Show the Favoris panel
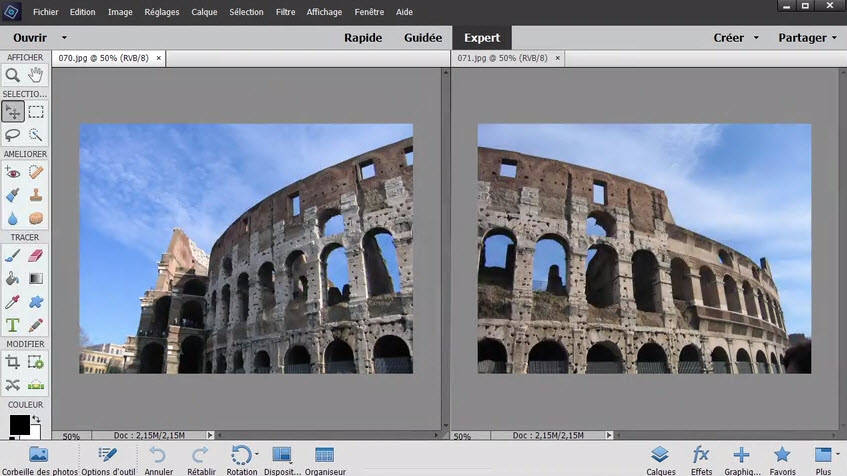 pyautogui.click(x=782, y=461)
